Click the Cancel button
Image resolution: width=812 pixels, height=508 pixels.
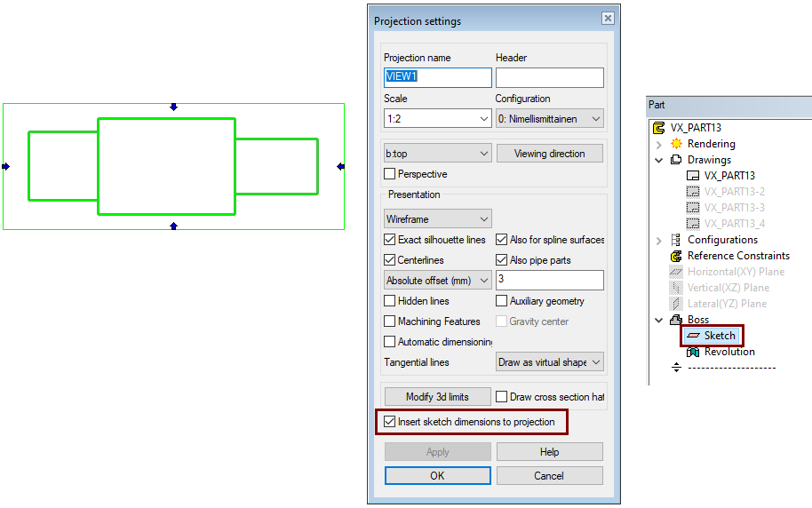tap(549, 475)
